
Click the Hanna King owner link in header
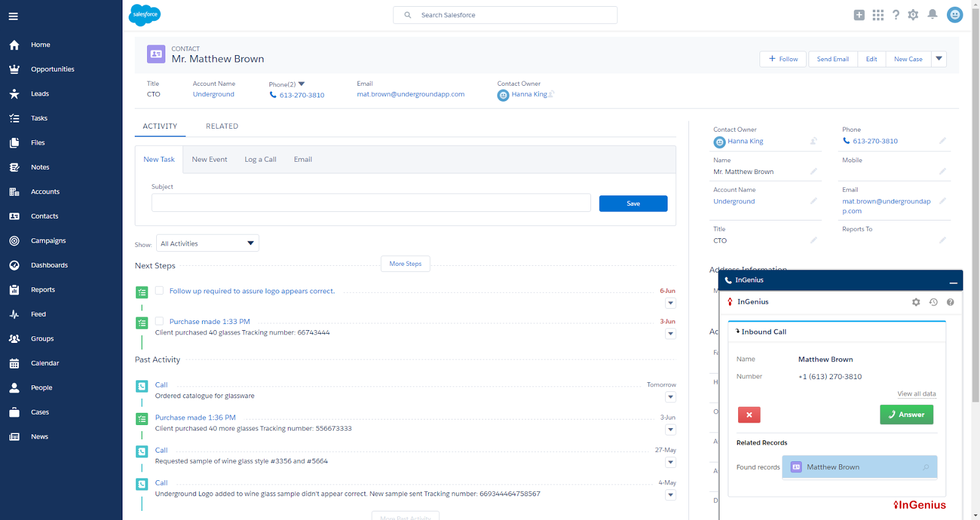pos(529,94)
